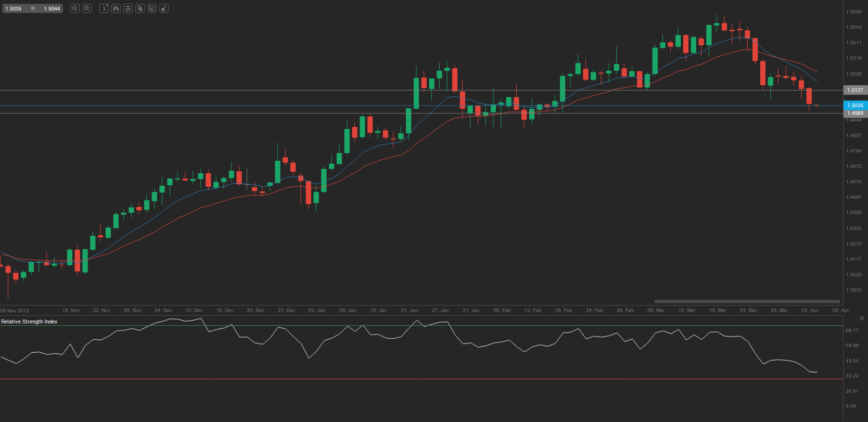Click the 1.4989 support level label
This screenshot has width=868, height=422.
855,113
